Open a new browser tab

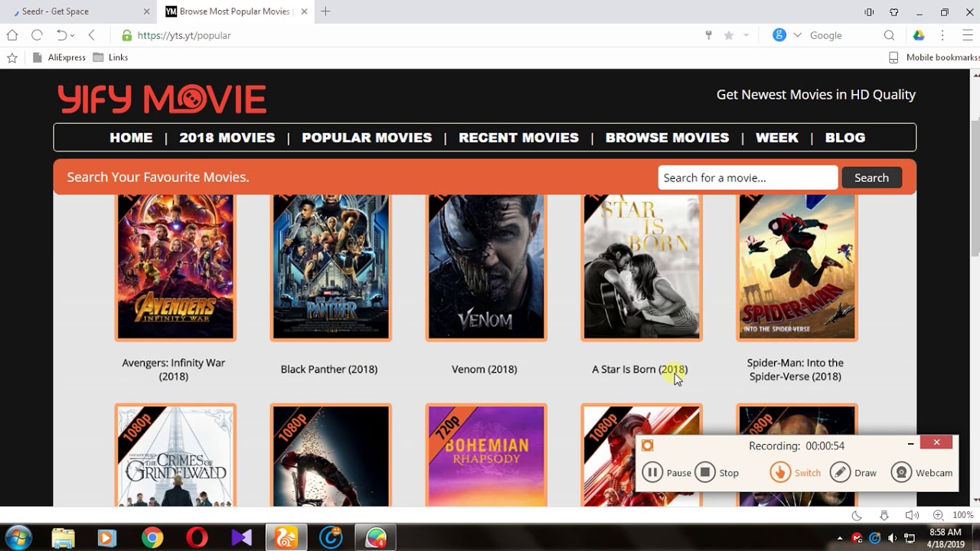tap(325, 11)
